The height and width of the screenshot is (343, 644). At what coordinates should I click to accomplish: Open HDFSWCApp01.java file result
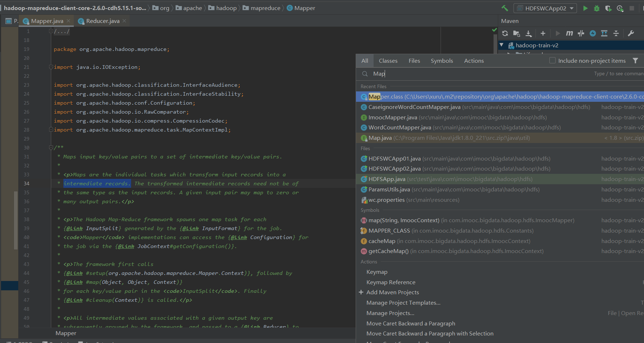[x=500, y=158]
